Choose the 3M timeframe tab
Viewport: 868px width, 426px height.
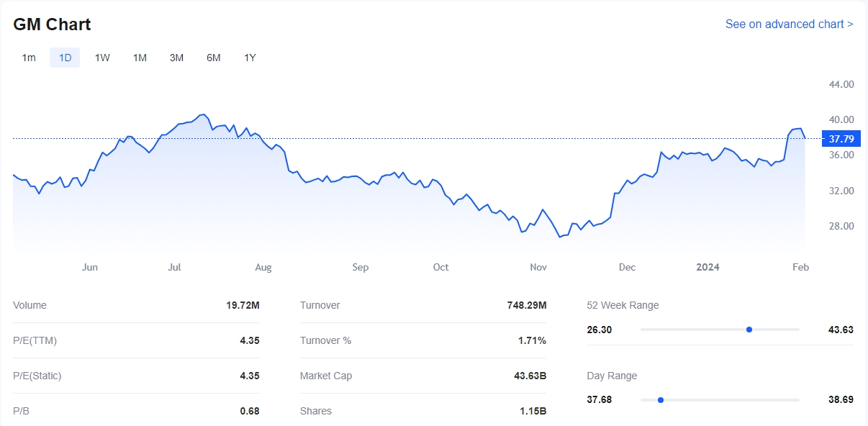pos(176,58)
